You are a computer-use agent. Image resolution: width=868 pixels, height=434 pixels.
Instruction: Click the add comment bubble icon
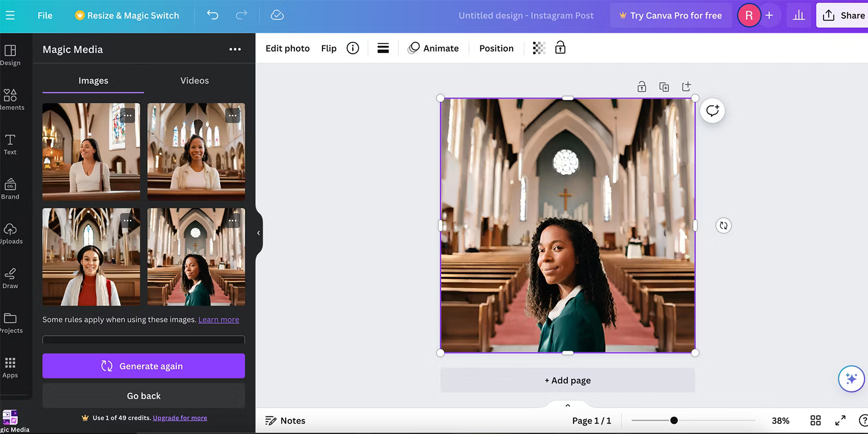point(712,111)
